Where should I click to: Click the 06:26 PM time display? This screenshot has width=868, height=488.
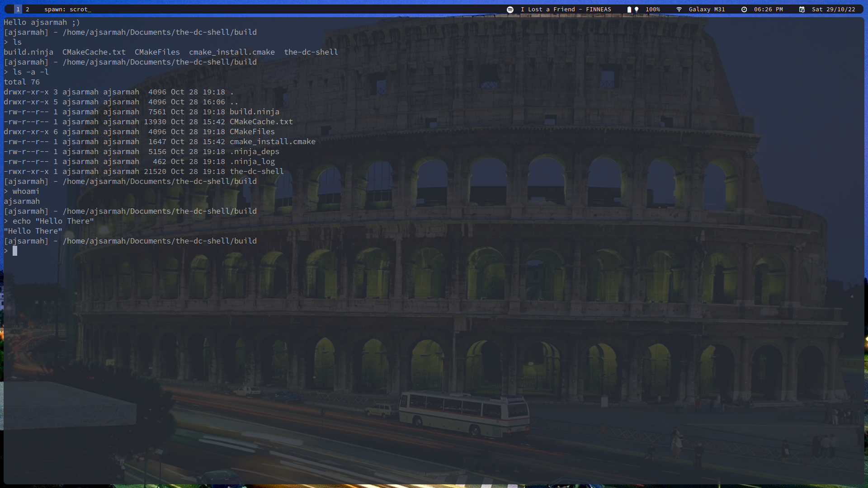768,9
